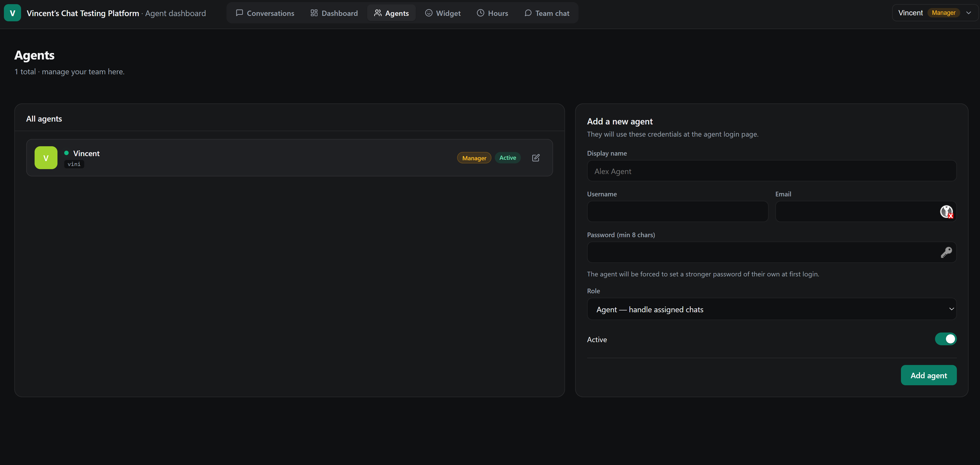Image resolution: width=980 pixels, height=465 pixels.
Task: Focus the Password input field
Action: coord(771,253)
